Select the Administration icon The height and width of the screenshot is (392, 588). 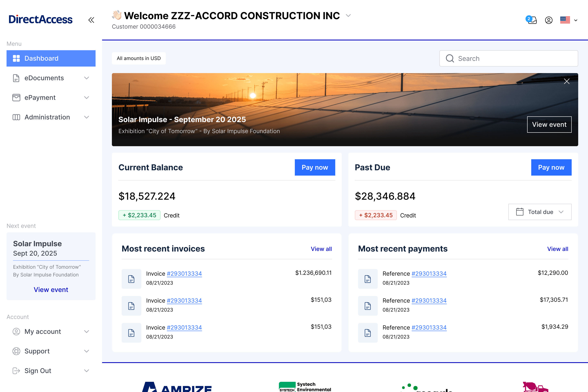[x=16, y=117]
